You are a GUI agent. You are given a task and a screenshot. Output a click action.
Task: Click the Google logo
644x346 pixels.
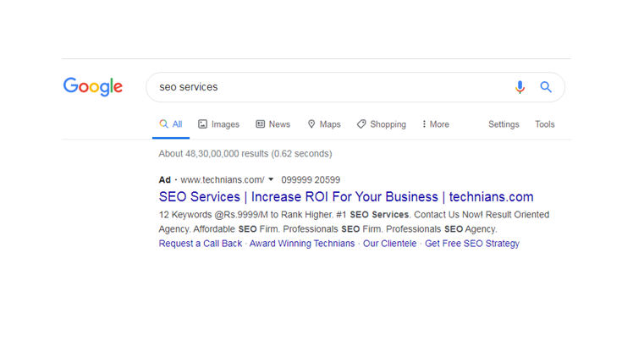click(x=93, y=86)
